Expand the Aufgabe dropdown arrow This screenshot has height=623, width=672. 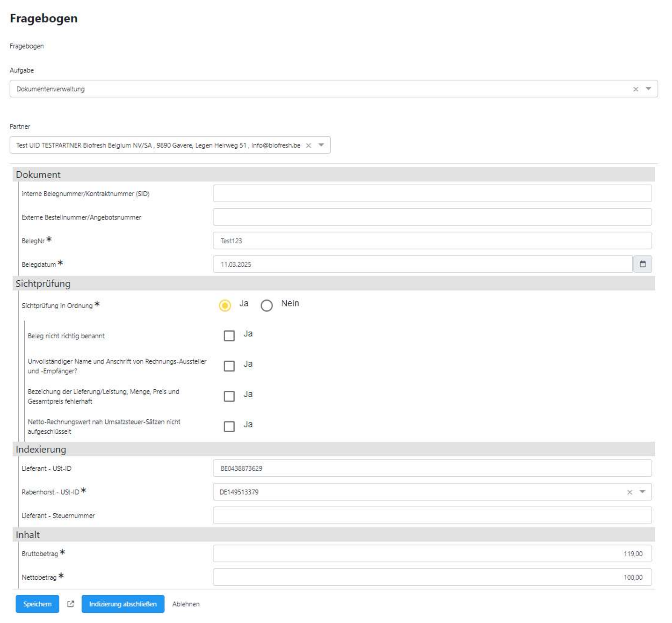click(648, 89)
